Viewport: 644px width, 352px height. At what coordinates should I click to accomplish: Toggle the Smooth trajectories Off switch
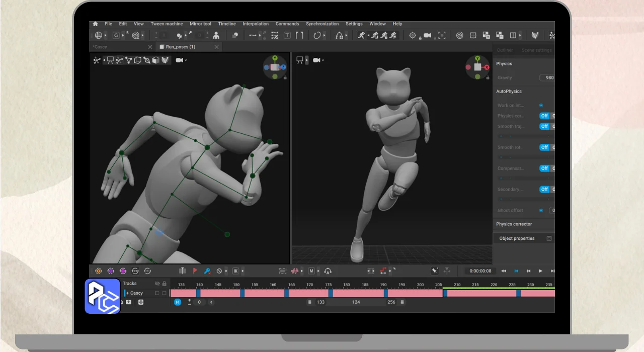pyautogui.click(x=544, y=126)
